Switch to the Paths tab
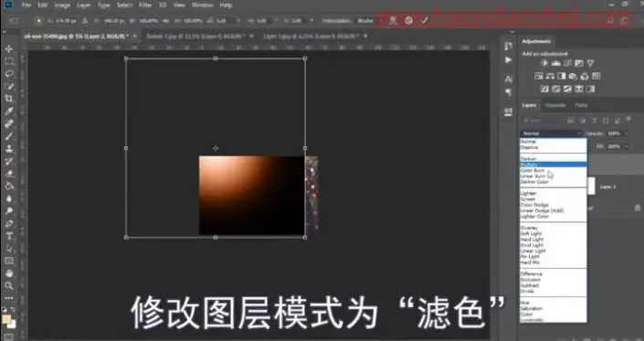This screenshot has height=341, width=644. (x=581, y=105)
